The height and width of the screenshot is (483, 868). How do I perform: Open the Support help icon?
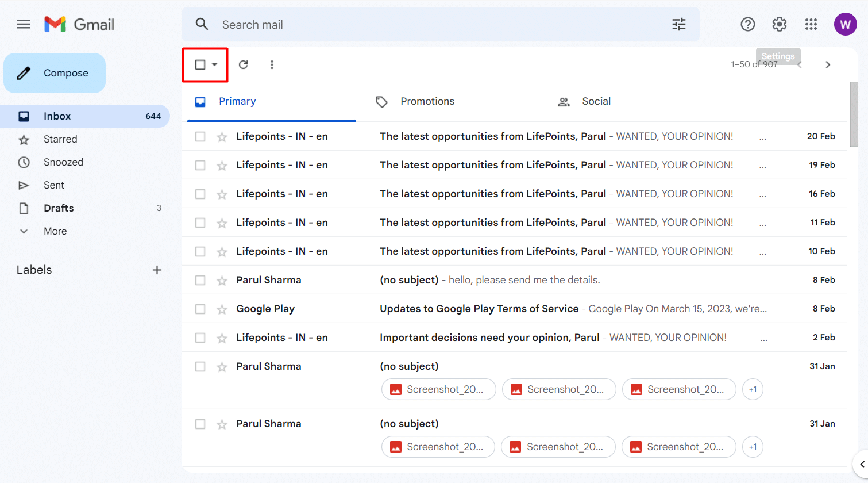pos(747,24)
